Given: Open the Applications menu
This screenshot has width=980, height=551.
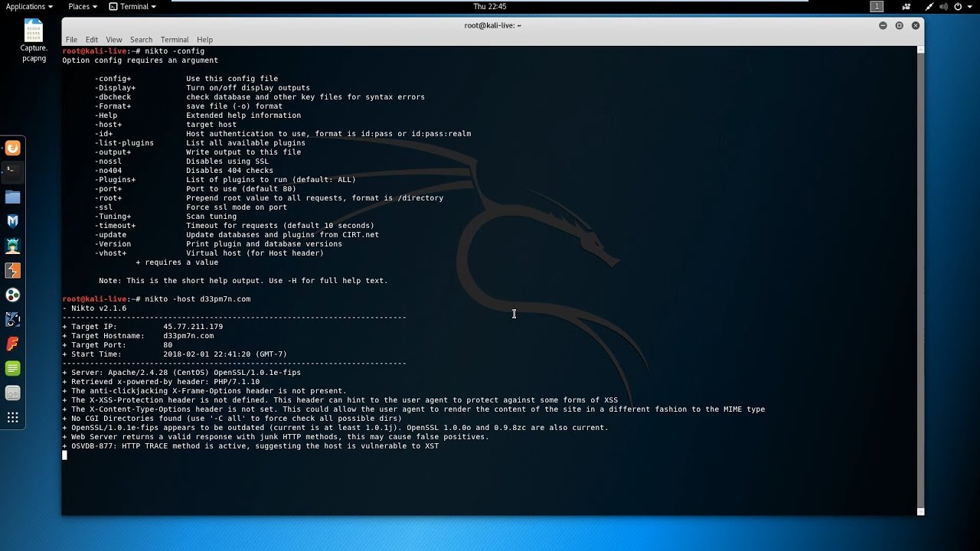Looking at the screenshot, I should coord(29,6).
